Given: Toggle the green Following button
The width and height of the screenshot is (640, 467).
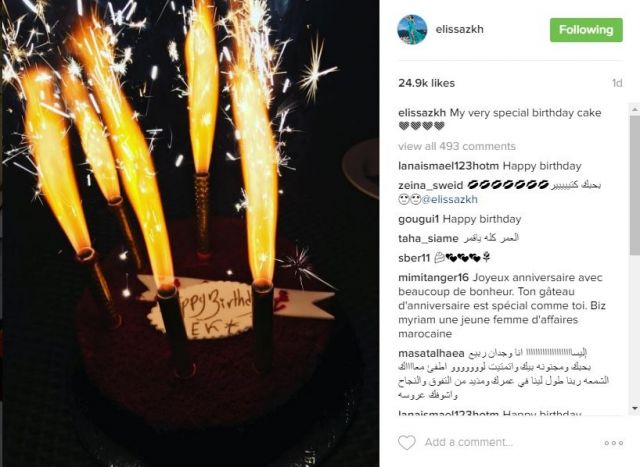Looking at the screenshot, I should (x=586, y=30).
